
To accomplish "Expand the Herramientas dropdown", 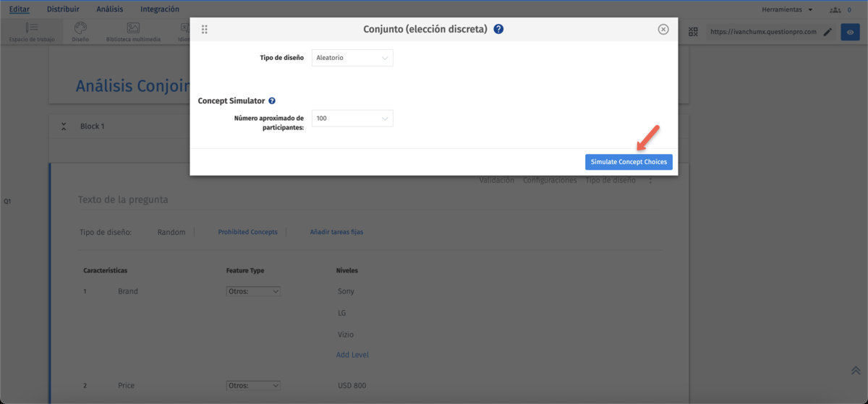I will (x=787, y=9).
